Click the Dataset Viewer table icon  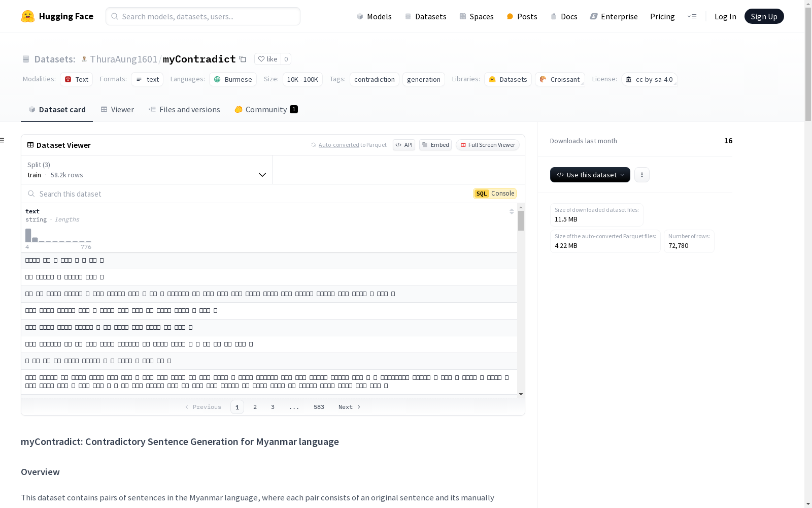click(x=30, y=145)
